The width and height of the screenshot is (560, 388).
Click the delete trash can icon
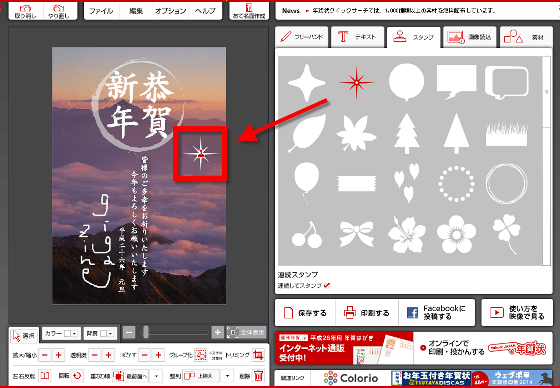259,375
